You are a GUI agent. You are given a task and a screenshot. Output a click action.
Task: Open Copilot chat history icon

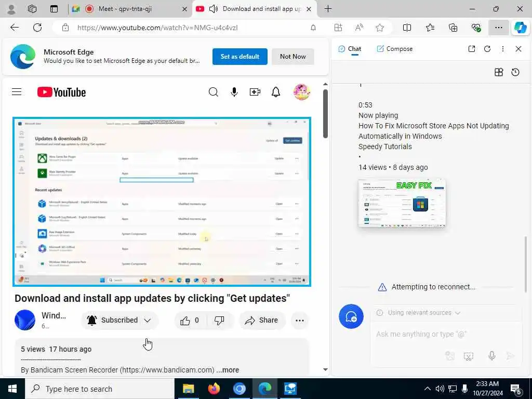pyautogui.click(x=515, y=72)
